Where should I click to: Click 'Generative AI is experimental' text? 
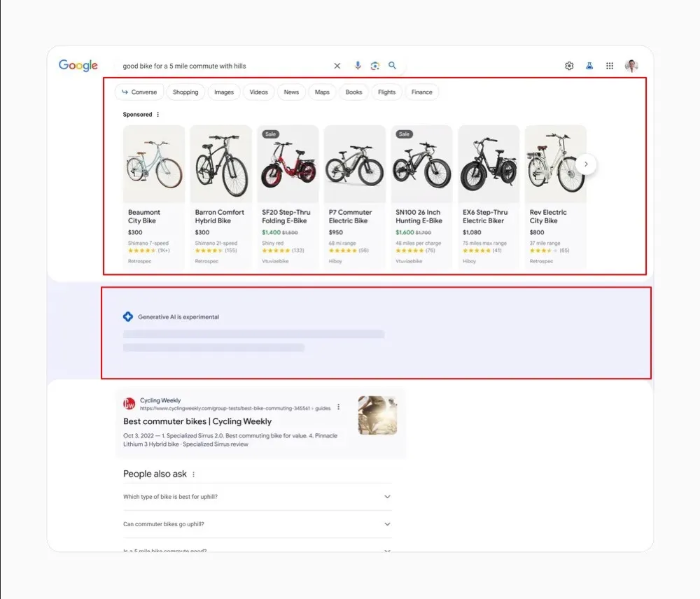178,317
